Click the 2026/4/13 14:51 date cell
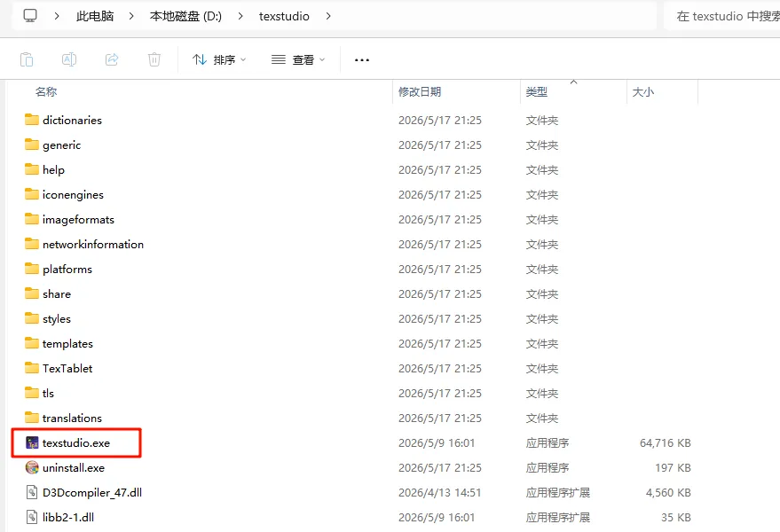Viewport: 780px width, 532px height. point(440,492)
